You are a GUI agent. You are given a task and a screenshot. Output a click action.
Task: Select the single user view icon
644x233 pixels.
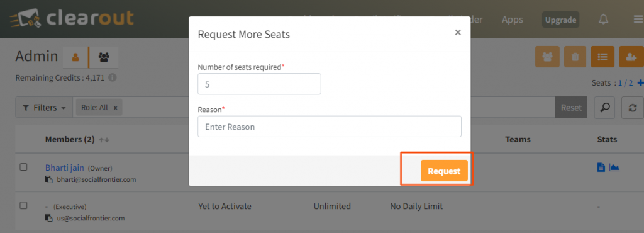tap(75, 57)
